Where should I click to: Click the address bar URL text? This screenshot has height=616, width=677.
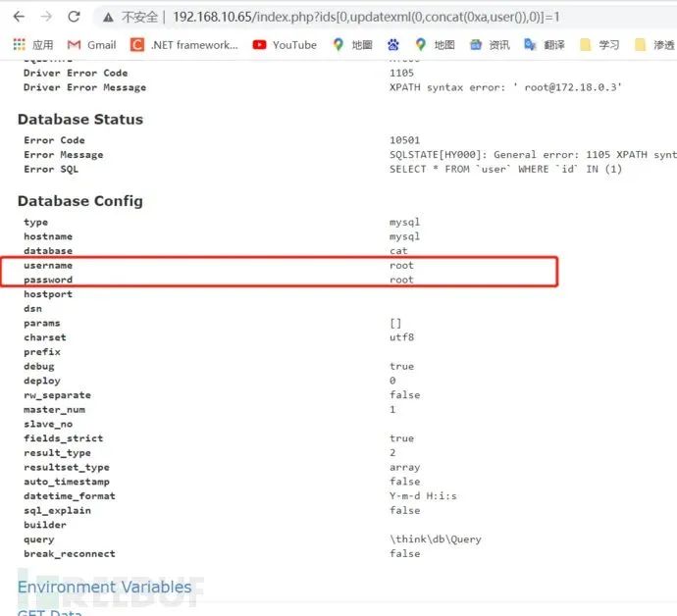pyautogui.click(x=366, y=18)
